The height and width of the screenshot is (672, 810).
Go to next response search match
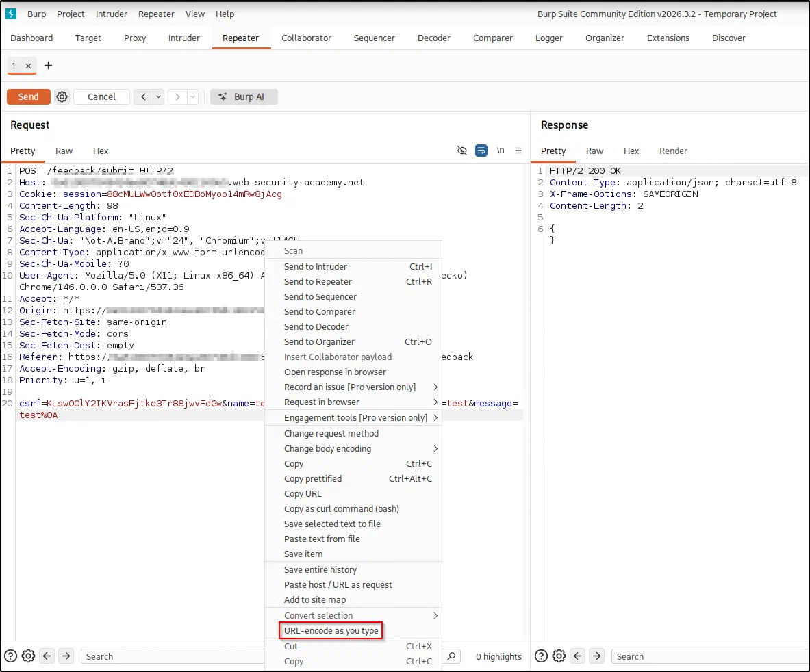tap(596, 656)
